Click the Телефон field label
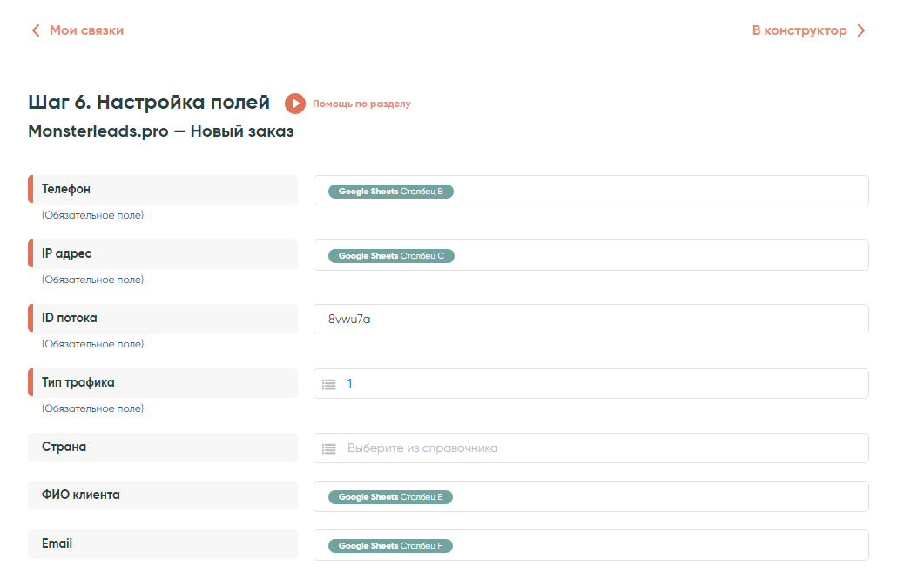924x573 pixels. [66, 189]
